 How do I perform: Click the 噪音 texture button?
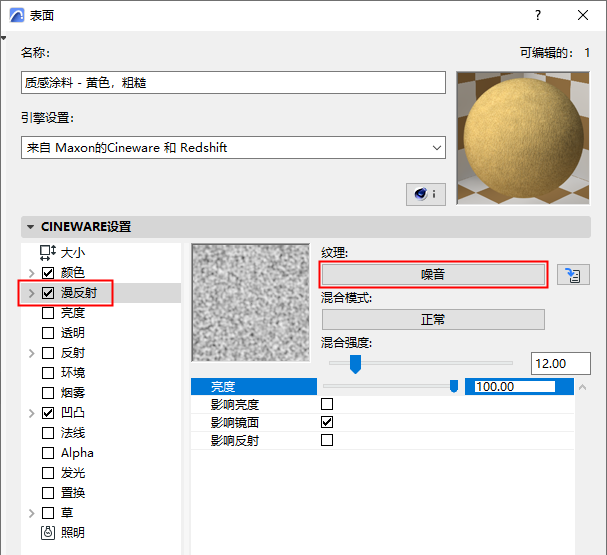(433, 274)
